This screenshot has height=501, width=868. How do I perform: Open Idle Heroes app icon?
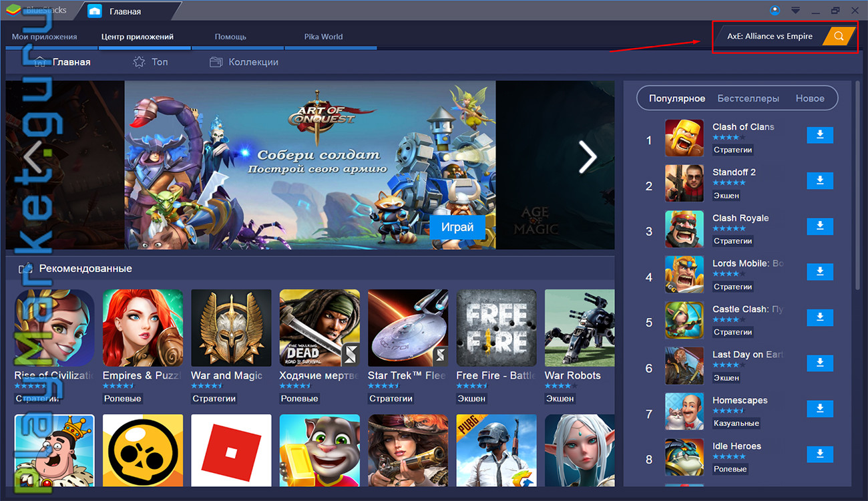(684, 457)
